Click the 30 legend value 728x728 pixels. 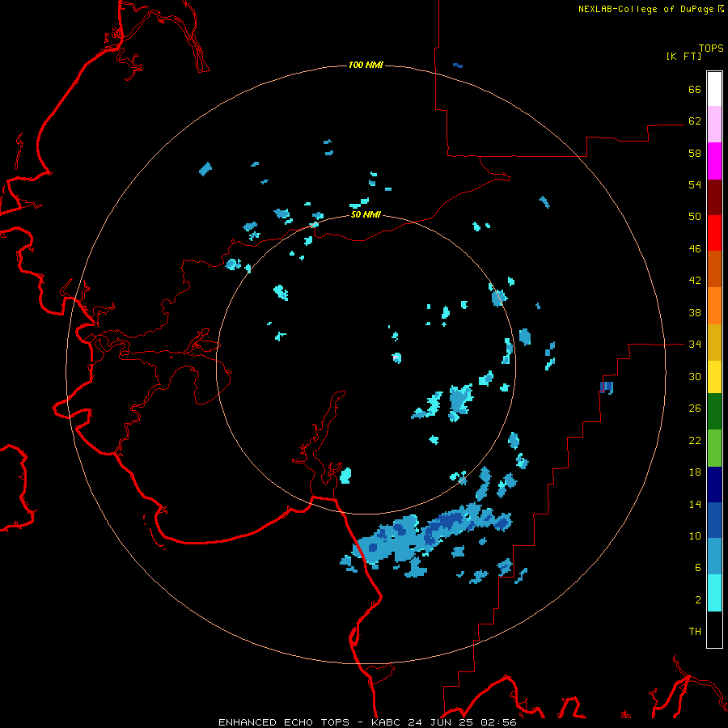click(695, 376)
